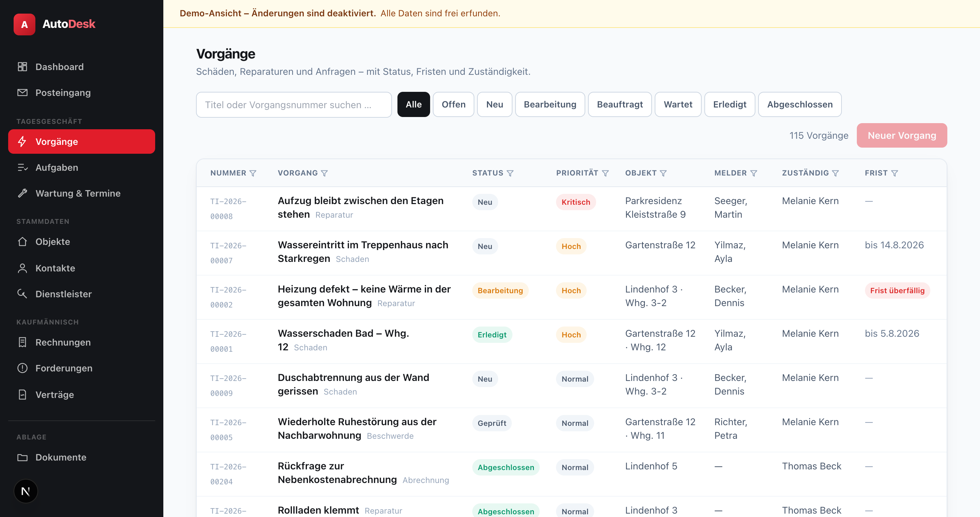Image resolution: width=980 pixels, height=517 pixels.
Task: Click the Geprüft status badge
Action: coord(491,423)
